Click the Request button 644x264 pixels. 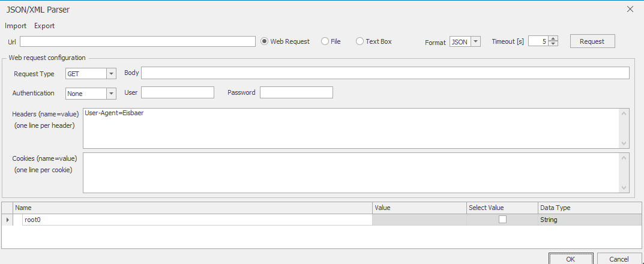coord(592,41)
